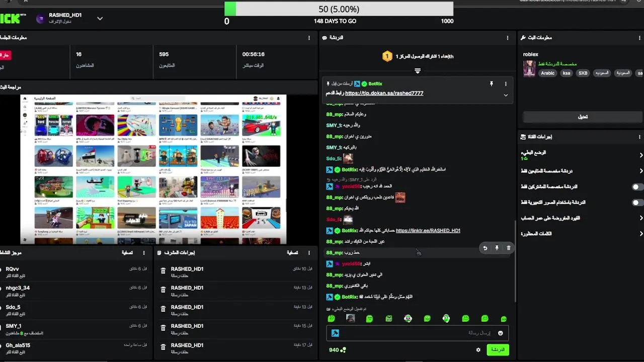Open the RASHED_HD1 channel avatar
Viewport: 644px width, 362px height.
coord(41,19)
